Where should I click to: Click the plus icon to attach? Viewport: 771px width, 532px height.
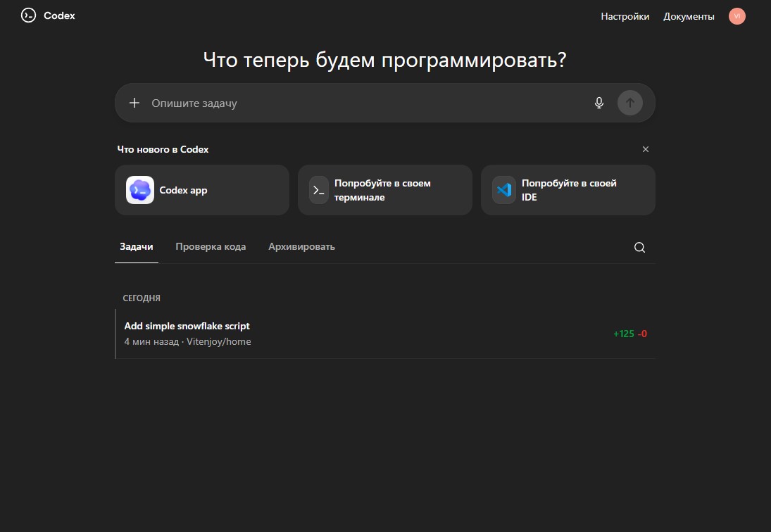pyautogui.click(x=134, y=103)
